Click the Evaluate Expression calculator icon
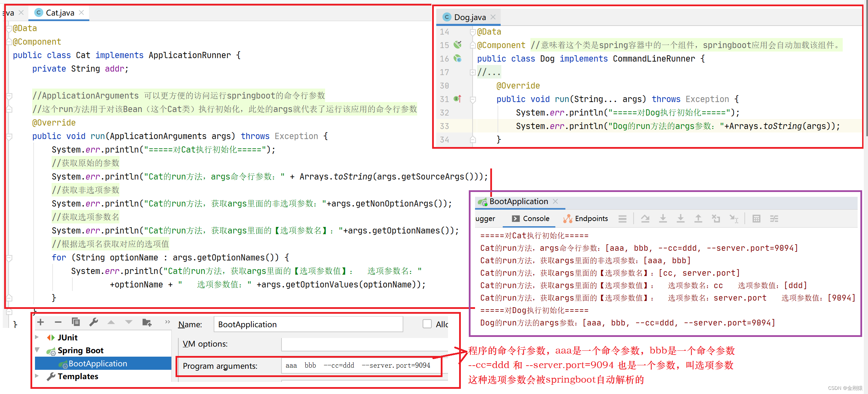868x394 pixels. 757,219
